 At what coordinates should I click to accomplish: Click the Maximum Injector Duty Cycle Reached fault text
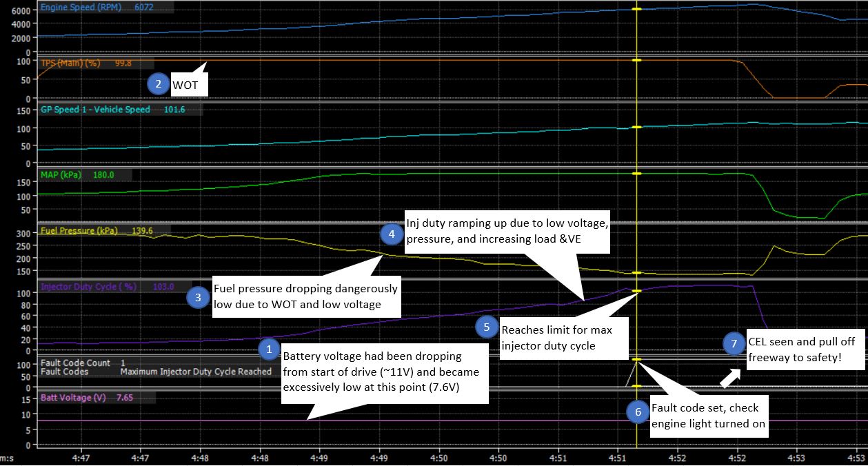(x=195, y=372)
